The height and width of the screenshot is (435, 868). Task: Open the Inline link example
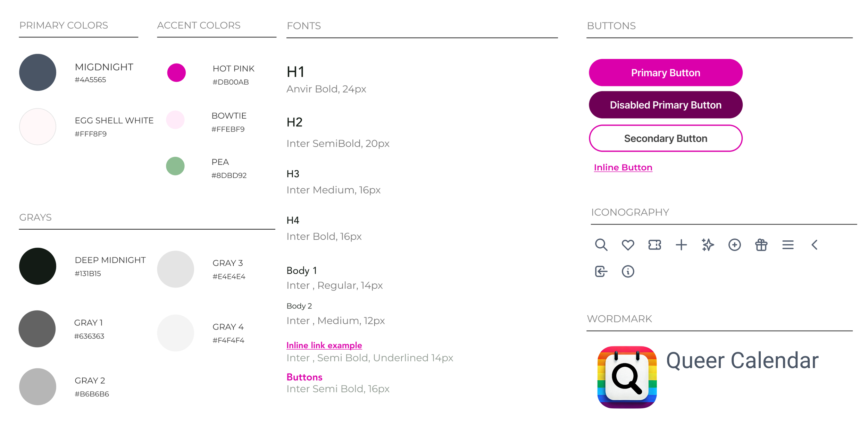pyautogui.click(x=324, y=345)
